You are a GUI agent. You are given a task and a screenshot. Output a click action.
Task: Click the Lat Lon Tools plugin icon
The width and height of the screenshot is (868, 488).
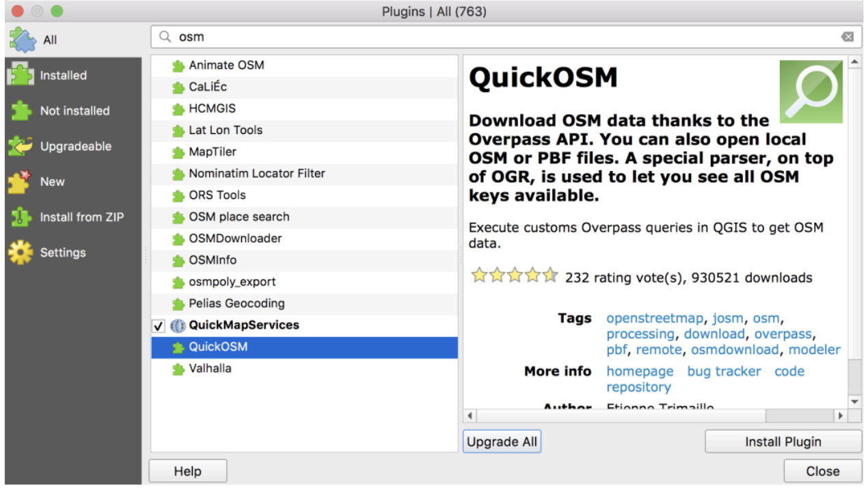click(178, 131)
